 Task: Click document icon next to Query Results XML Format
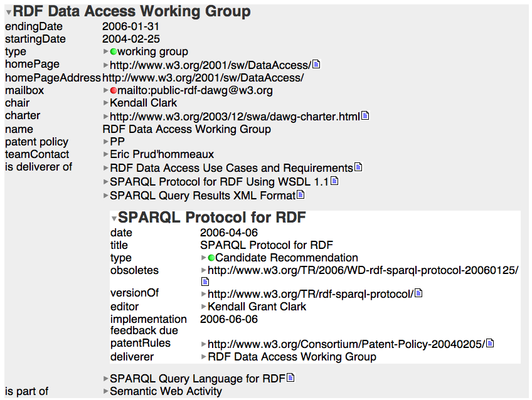301,195
